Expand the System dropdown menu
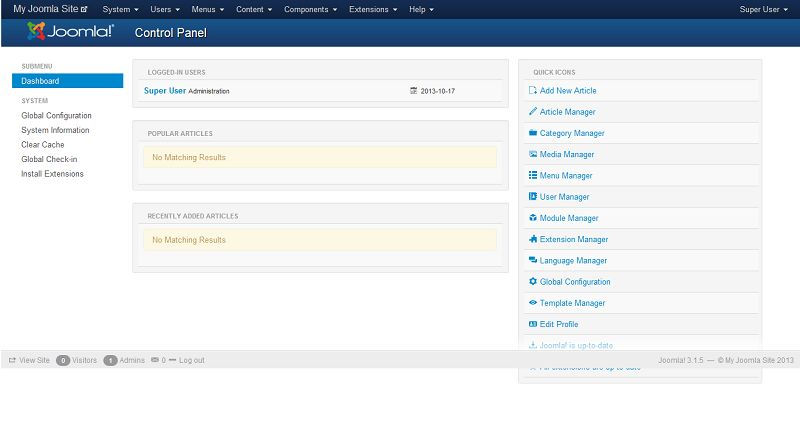The width and height of the screenshot is (800, 426). (120, 9)
